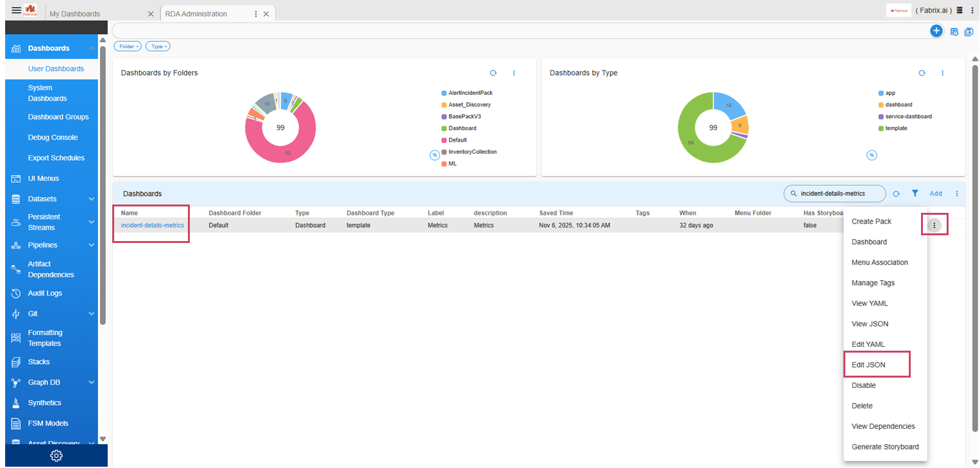Click the blue plus add icon
The width and height of the screenshot is (980, 468).
936,31
